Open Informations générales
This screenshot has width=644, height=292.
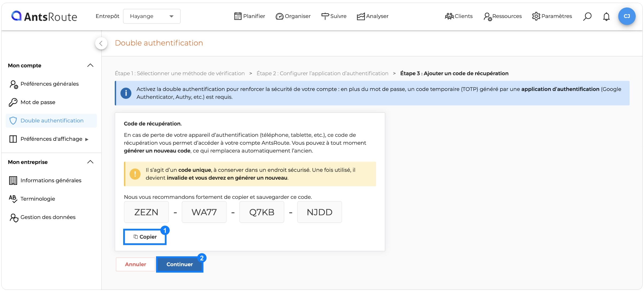point(51,180)
